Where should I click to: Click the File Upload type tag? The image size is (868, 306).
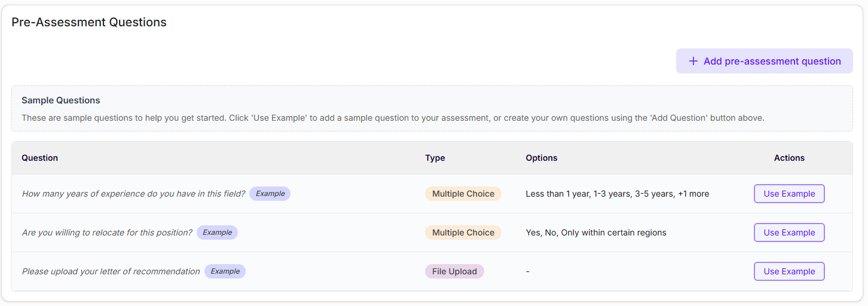coord(454,271)
